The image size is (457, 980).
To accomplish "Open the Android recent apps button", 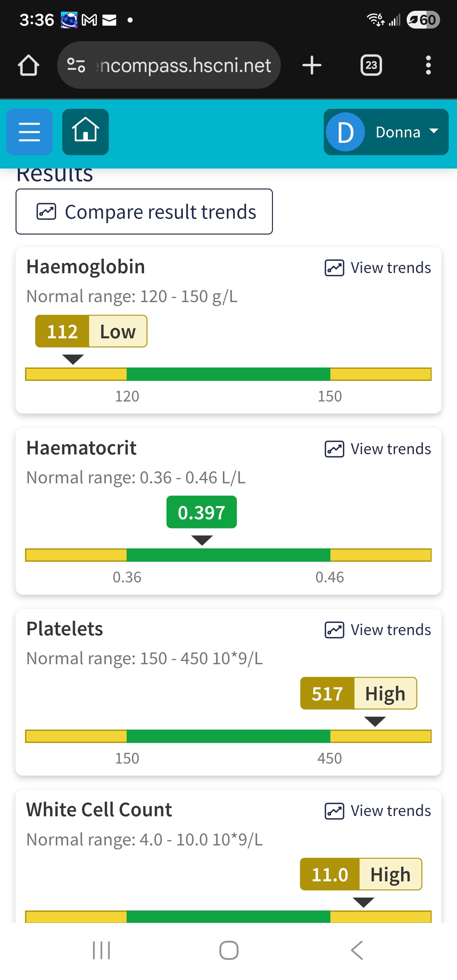I will pos(102,950).
